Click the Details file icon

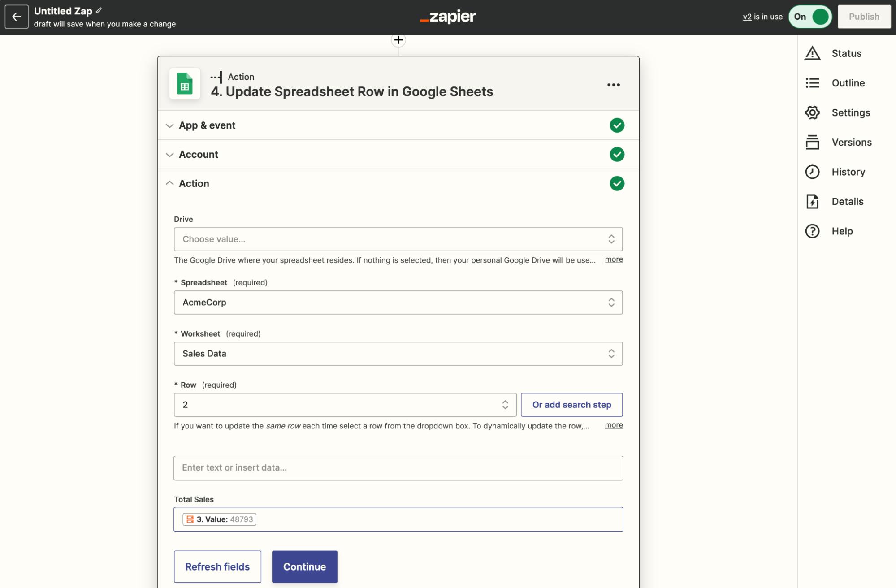coord(812,201)
